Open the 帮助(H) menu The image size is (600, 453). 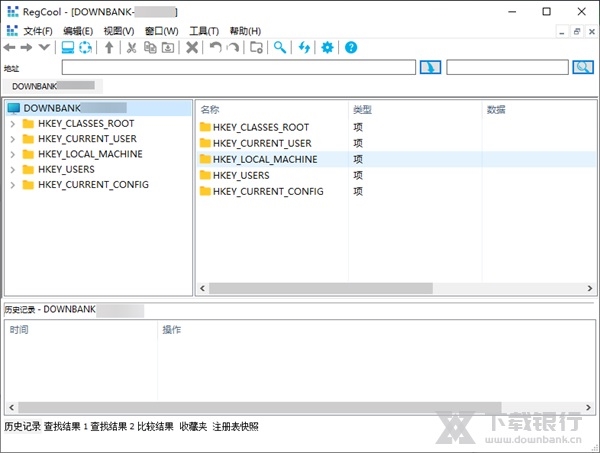tap(245, 31)
